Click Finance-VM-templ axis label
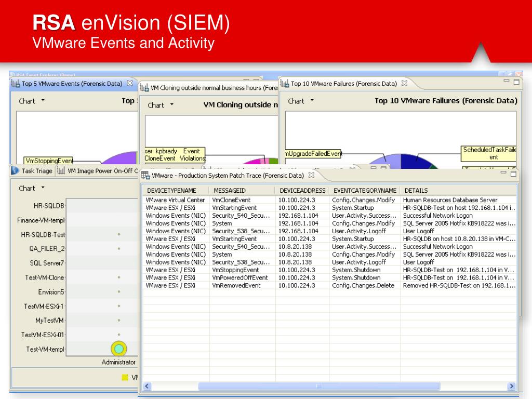The width and height of the screenshot is (532, 399). 41,220
